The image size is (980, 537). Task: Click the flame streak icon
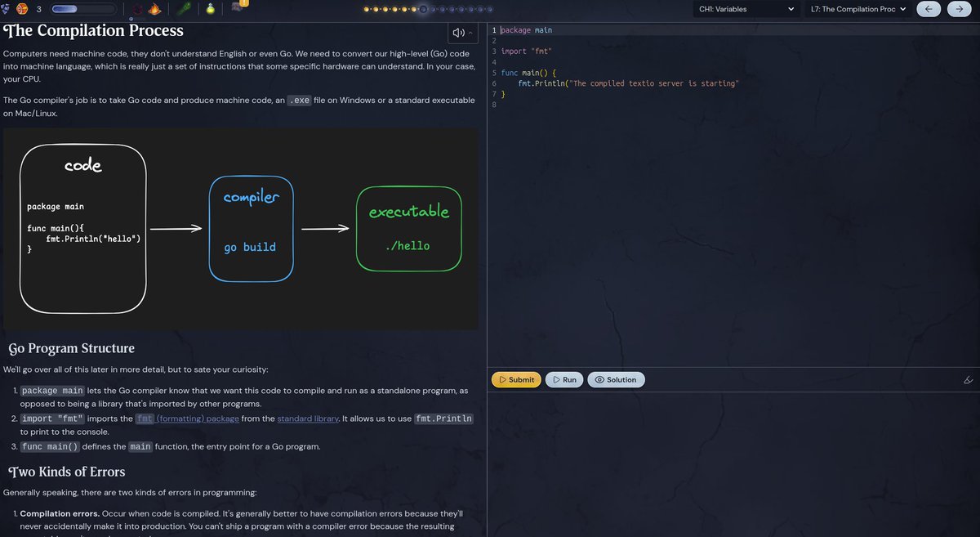coord(155,9)
